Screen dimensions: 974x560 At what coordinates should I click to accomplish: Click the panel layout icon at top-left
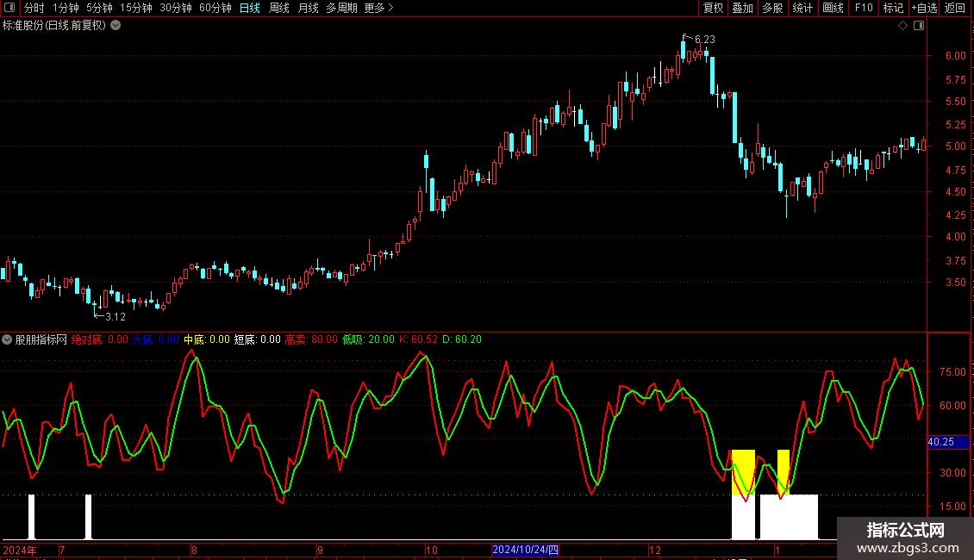pos(9,8)
